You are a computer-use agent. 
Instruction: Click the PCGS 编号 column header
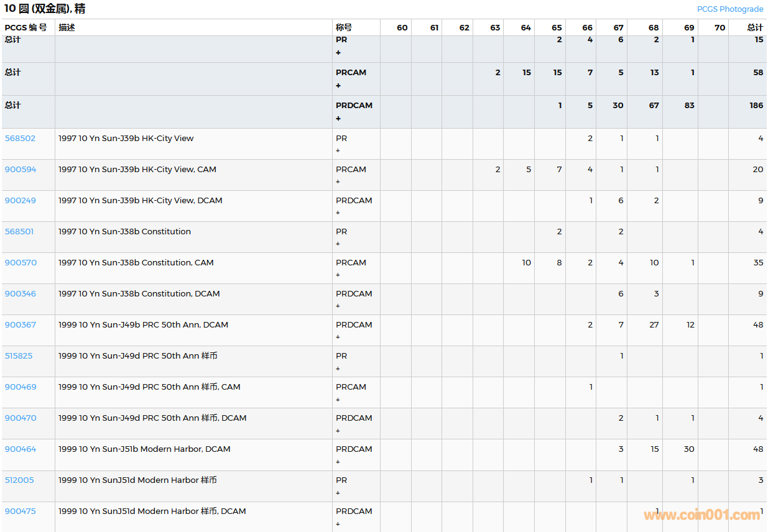pyautogui.click(x=25, y=27)
